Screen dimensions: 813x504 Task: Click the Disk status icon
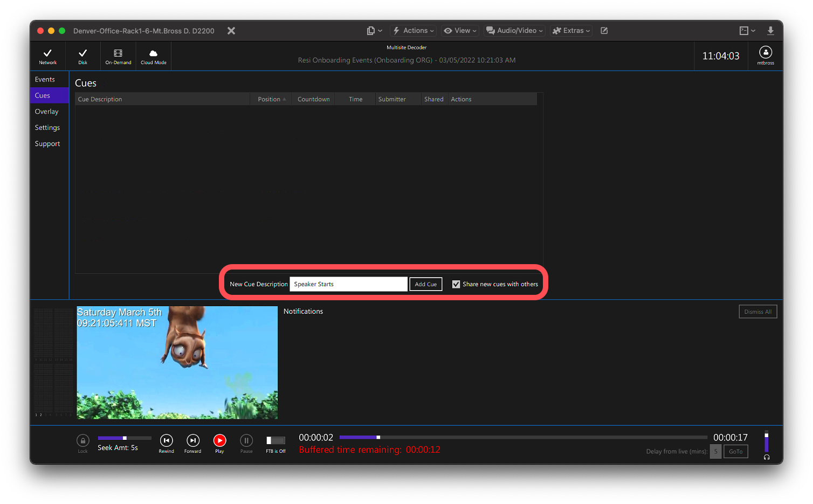click(82, 56)
